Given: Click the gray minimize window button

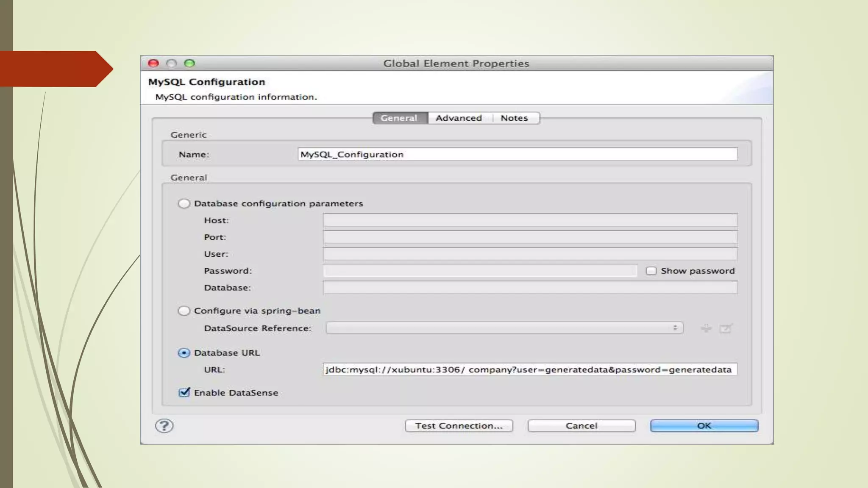Looking at the screenshot, I should [171, 64].
